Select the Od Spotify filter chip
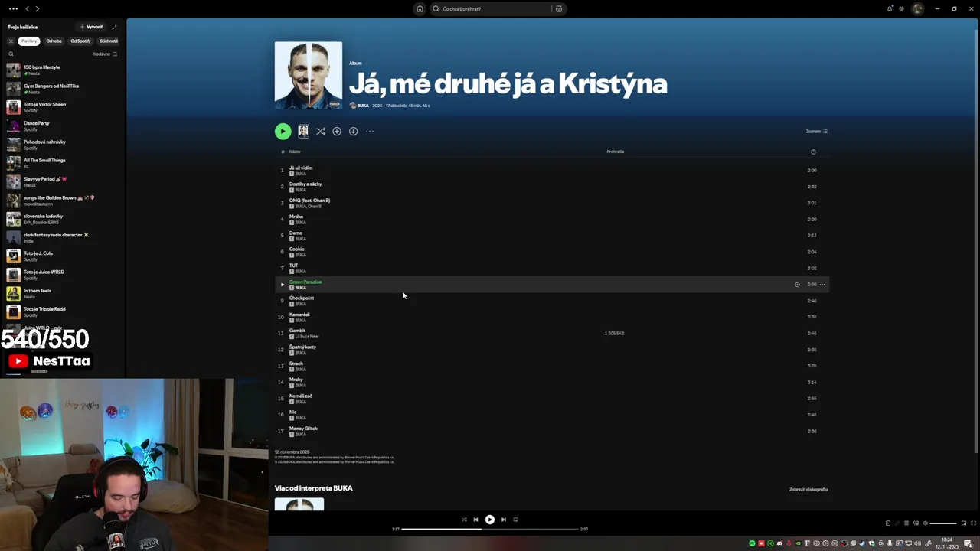The image size is (980, 551). coord(80,41)
